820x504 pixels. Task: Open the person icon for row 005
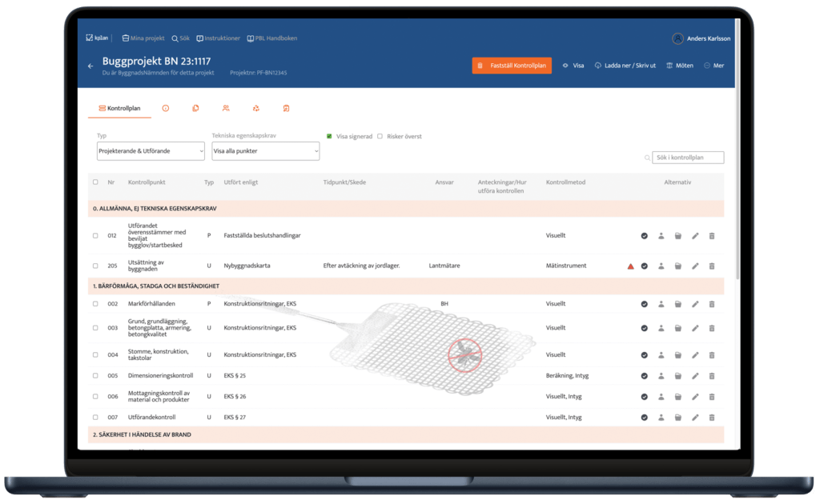pos(661,375)
